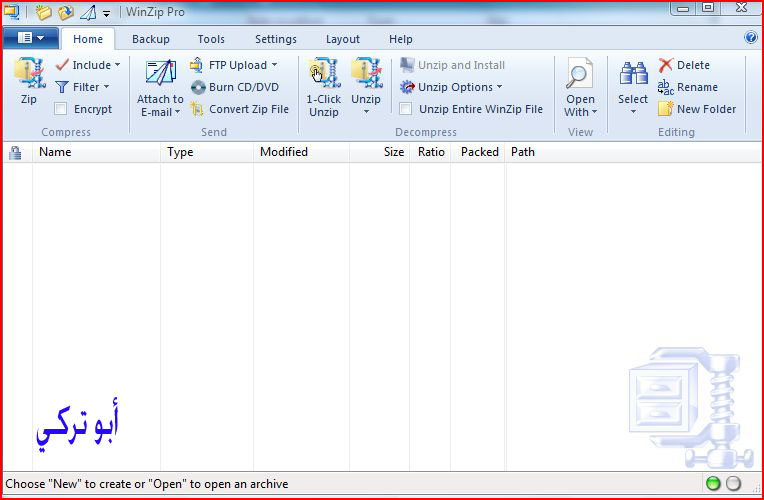This screenshot has width=764, height=500.
Task: Click the Filter funnel icon
Action: pos(62,87)
